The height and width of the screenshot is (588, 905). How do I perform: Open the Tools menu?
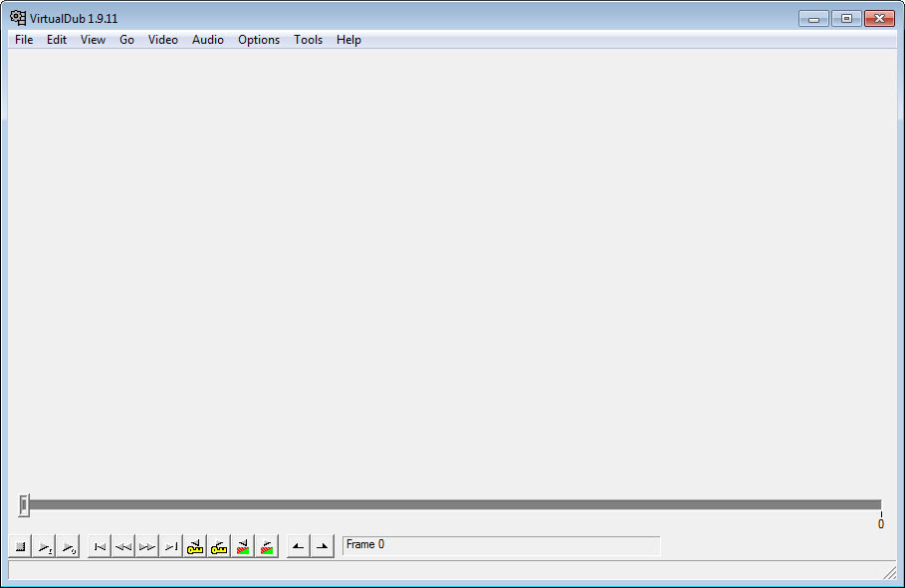tap(309, 40)
